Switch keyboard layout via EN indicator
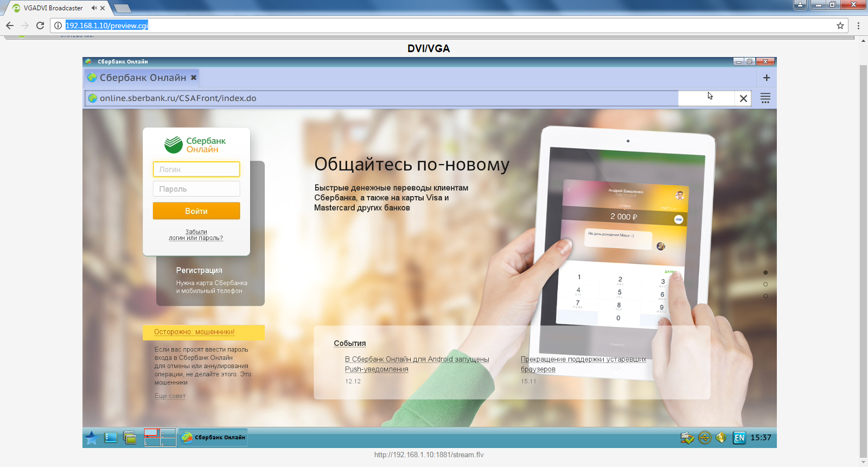The height and width of the screenshot is (467, 868). point(739,438)
